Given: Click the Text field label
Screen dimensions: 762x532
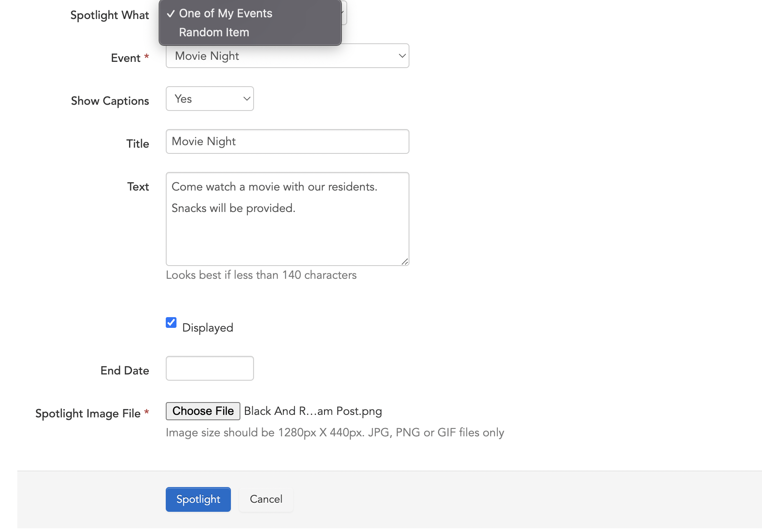Looking at the screenshot, I should tap(138, 187).
